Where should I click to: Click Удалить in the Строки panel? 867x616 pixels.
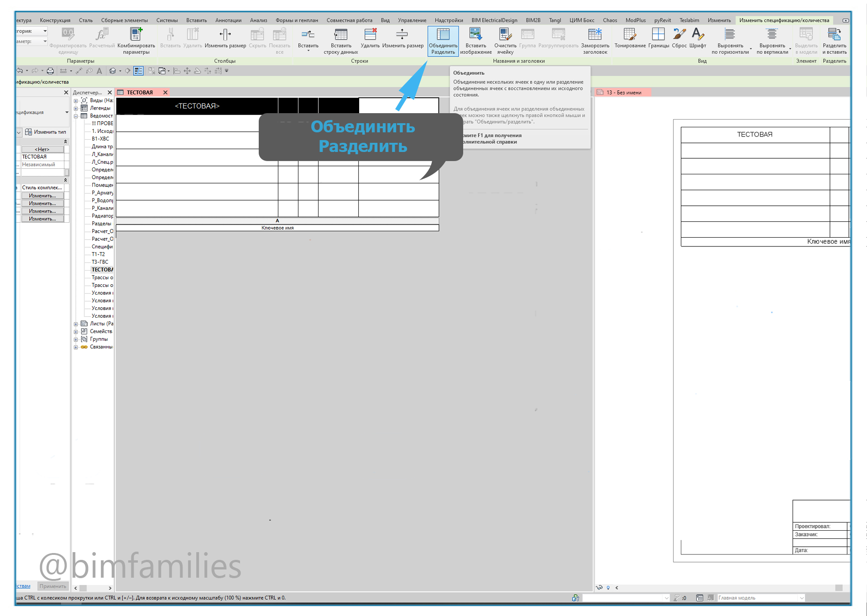click(x=370, y=37)
